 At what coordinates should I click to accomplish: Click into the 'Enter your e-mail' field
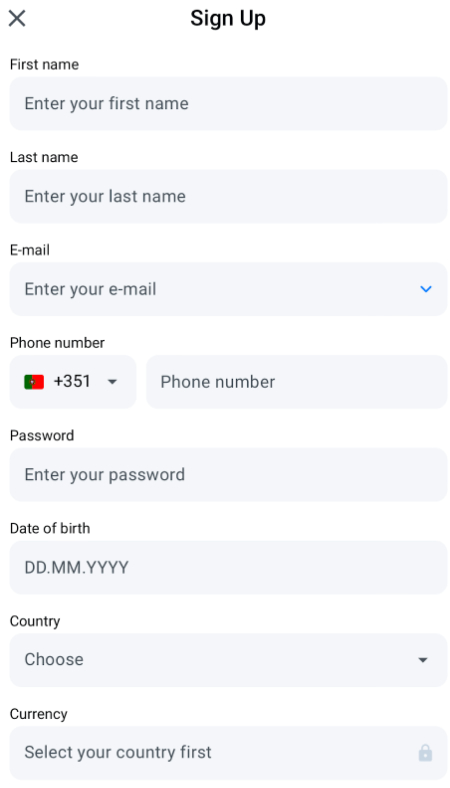(x=228, y=289)
